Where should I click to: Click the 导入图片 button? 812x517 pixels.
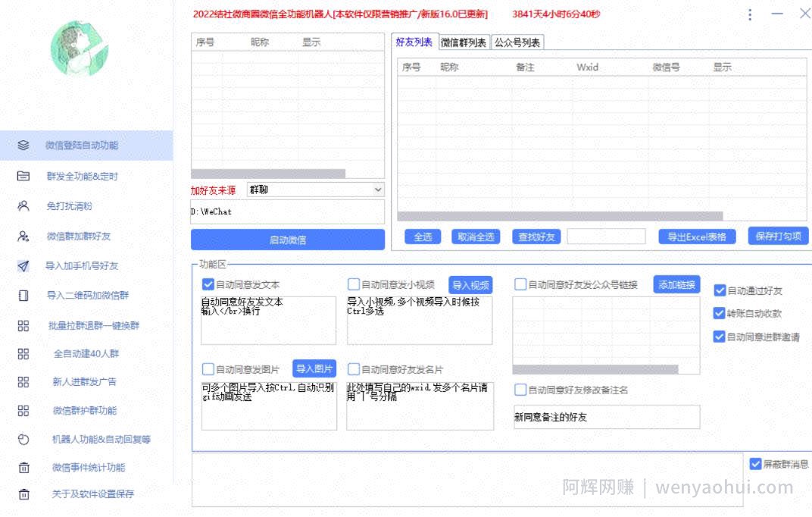pyautogui.click(x=314, y=369)
